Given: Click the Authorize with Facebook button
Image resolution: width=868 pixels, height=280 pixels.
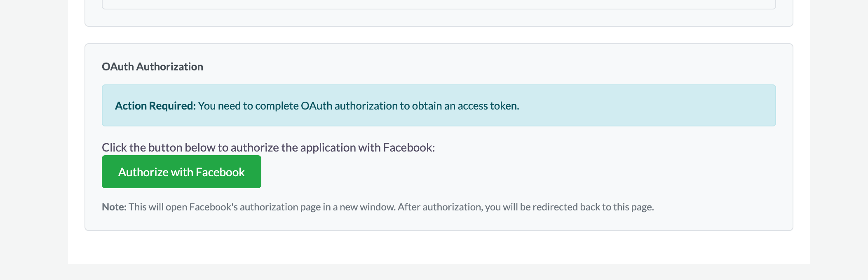Looking at the screenshot, I should pyautogui.click(x=181, y=171).
